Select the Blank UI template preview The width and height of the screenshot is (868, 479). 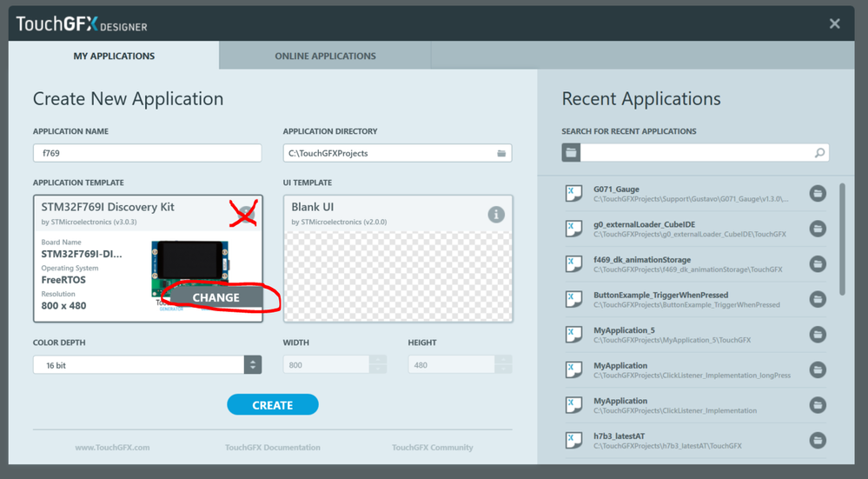pyautogui.click(x=398, y=276)
